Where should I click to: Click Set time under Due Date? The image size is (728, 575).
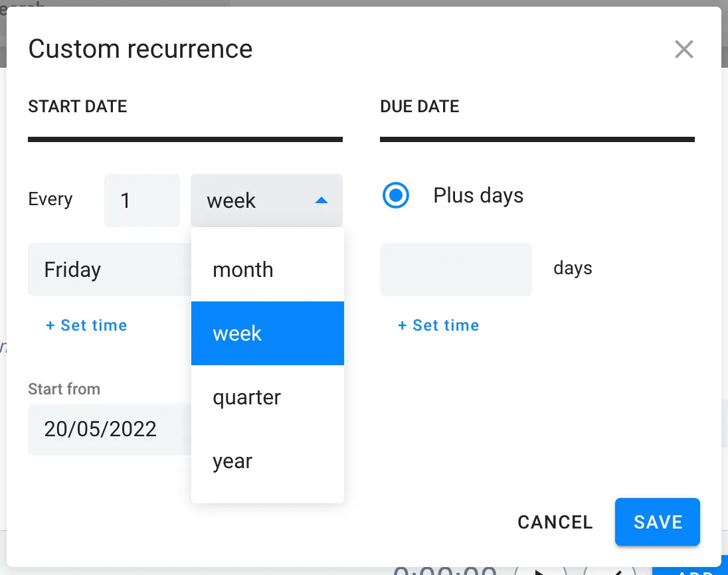pyautogui.click(x=438, y=325)
